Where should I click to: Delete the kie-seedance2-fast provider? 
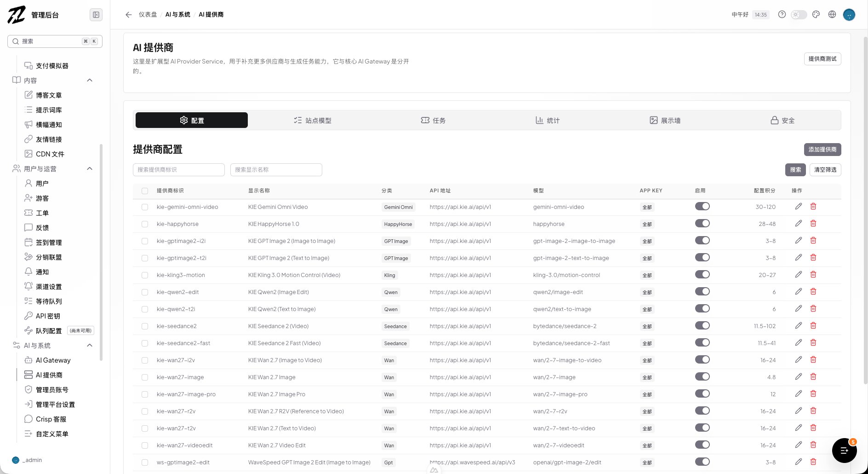click(x=813, y=343)
